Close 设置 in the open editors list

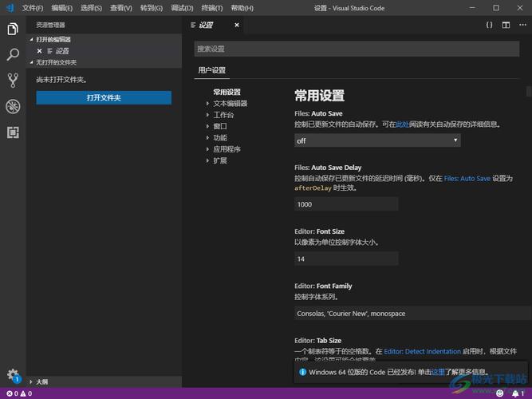[x=39, y=51]
